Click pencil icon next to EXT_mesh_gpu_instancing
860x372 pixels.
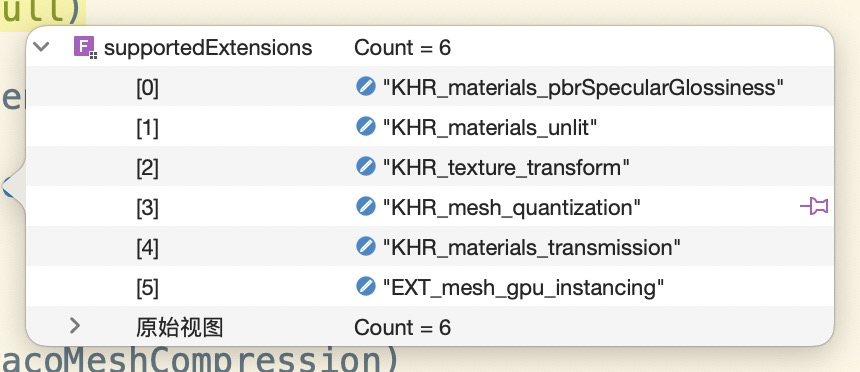(365, 286)
